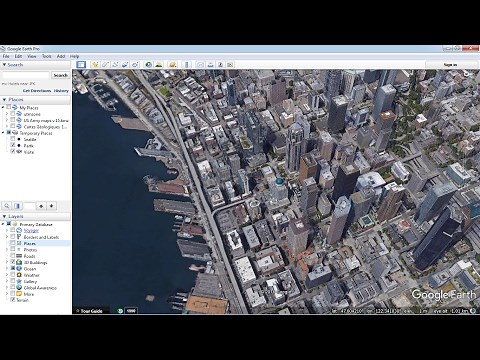Select the Add Polygon tool
This screenshot has width=480, height=360.
coord(105,64)
